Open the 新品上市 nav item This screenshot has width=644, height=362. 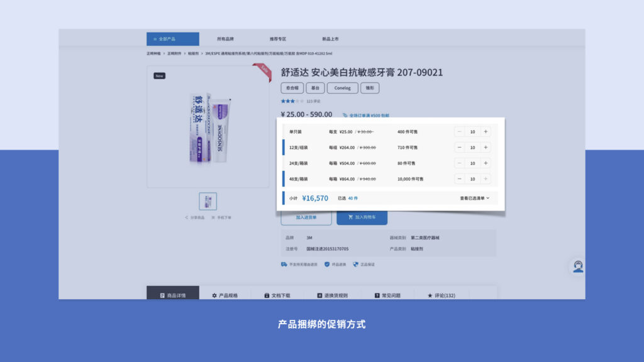[330, 39]
